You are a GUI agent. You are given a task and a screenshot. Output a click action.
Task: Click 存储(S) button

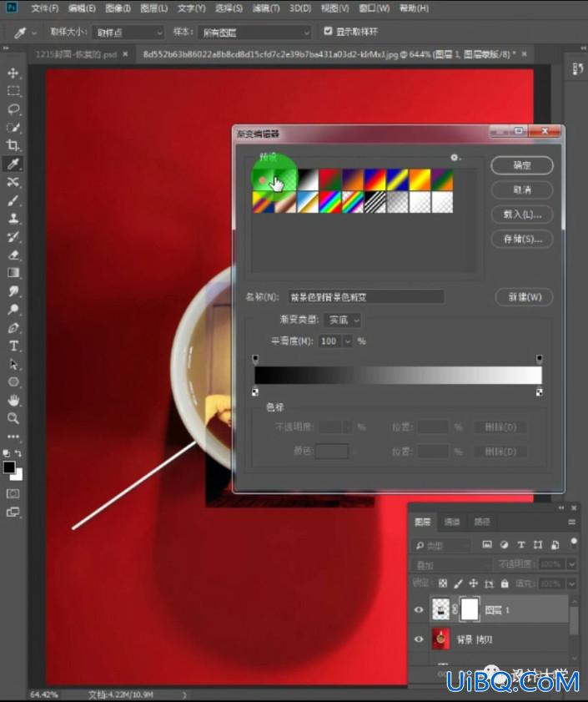[522, 239]
